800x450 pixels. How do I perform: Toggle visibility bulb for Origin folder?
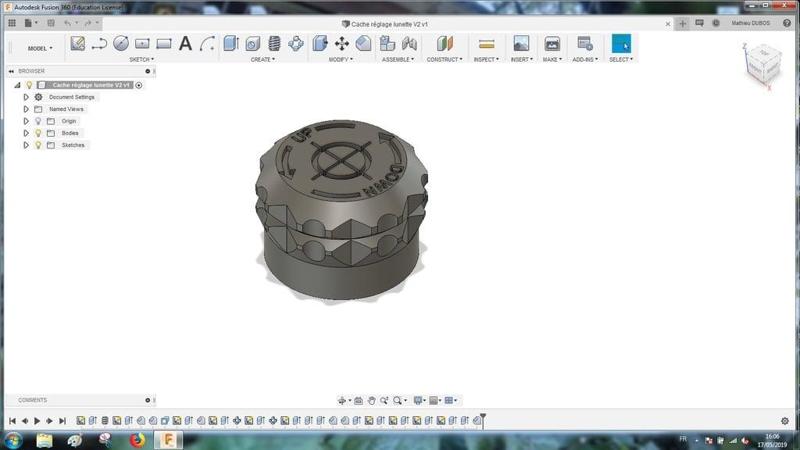pyautogui.click(x=38, y=121)
